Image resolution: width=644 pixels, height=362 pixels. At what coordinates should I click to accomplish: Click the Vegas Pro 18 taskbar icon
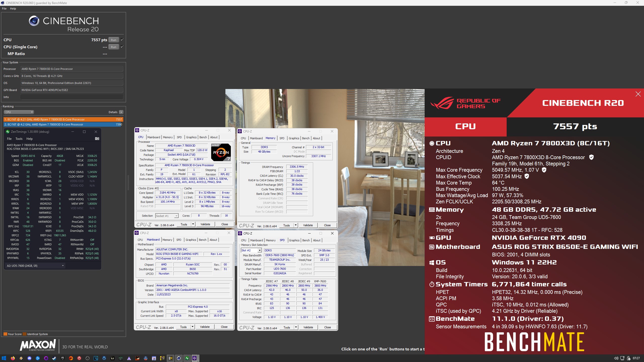(x=96, y=358)
